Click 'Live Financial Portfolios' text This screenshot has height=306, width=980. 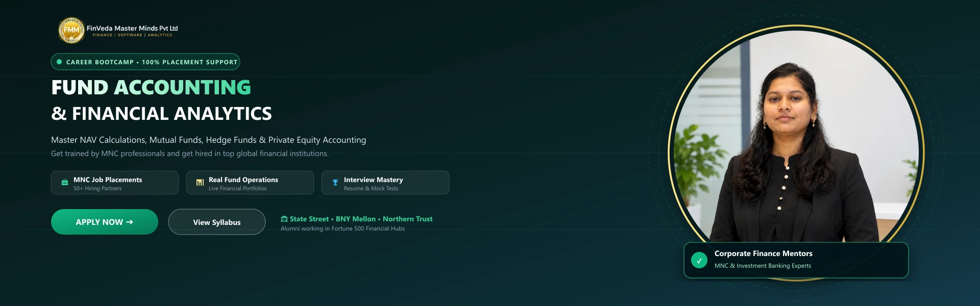[237, 188]
